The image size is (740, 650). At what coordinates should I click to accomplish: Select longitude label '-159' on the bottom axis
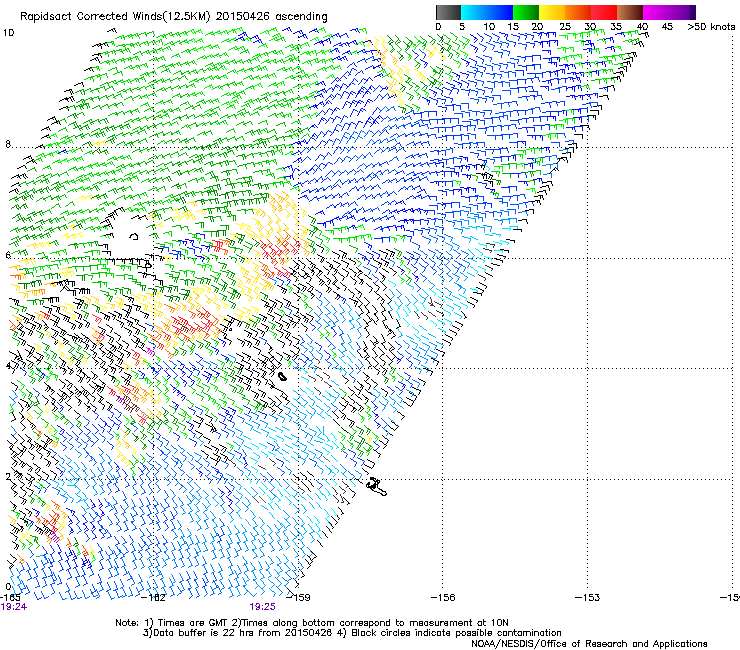[x=299, y=597]
